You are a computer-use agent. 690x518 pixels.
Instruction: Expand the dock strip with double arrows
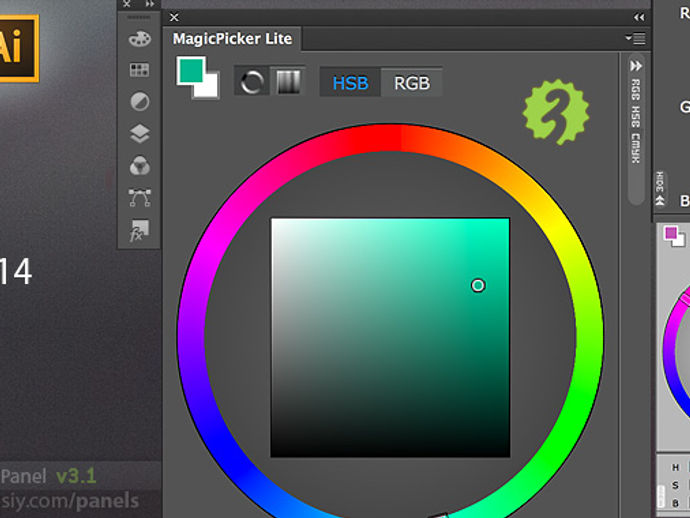(x=150, y=4)
